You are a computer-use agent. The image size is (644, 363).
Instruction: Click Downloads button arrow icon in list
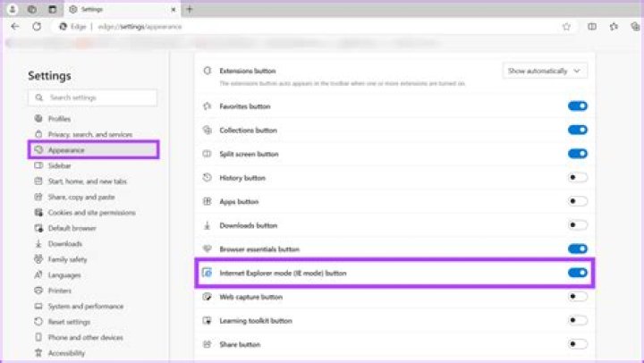pos(208,225)
